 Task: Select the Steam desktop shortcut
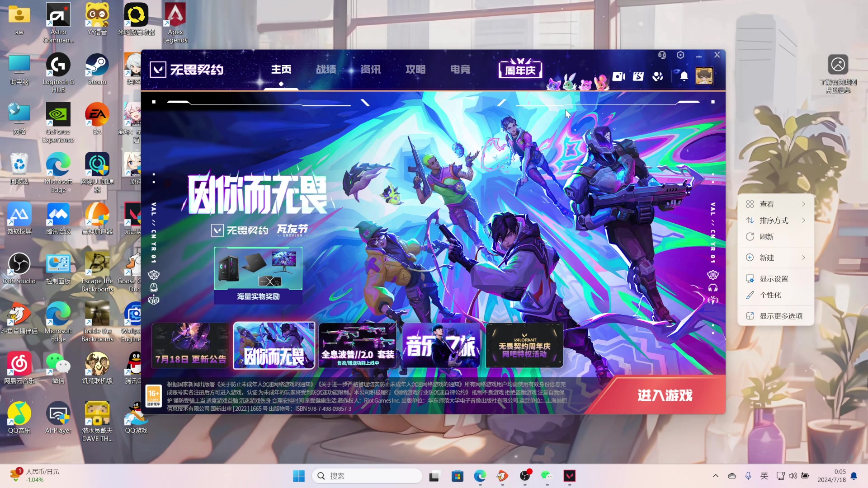coord(97,70)
